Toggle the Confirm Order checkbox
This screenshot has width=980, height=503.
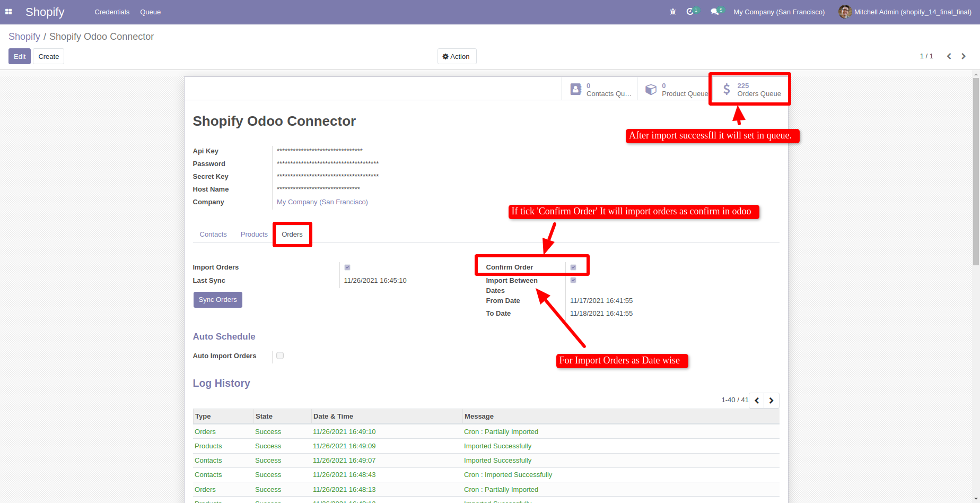573,267
